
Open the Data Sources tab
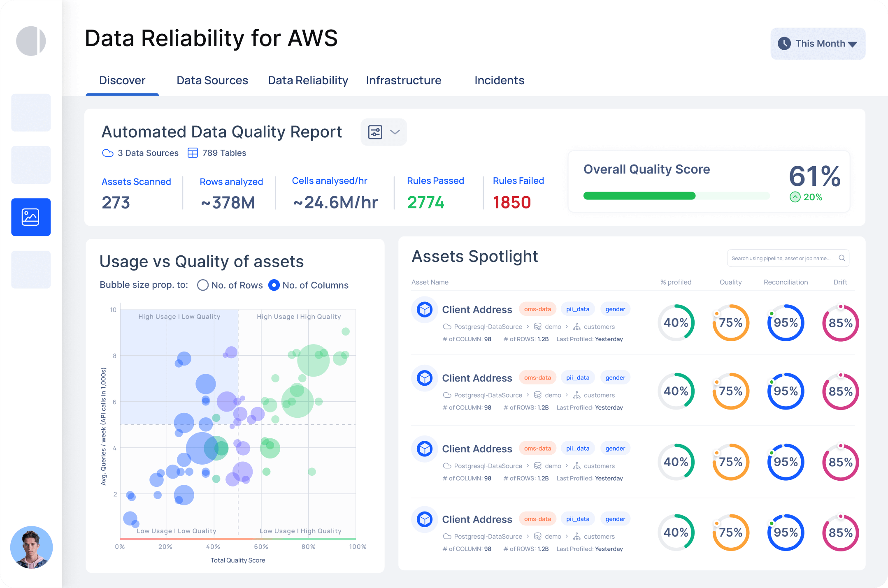[212, 80]
